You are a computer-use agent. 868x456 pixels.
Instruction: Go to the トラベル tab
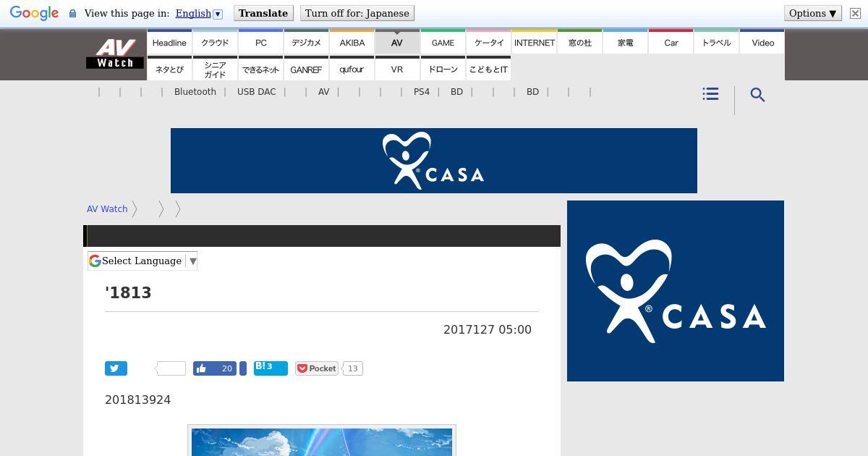click(x=717, y=43)
